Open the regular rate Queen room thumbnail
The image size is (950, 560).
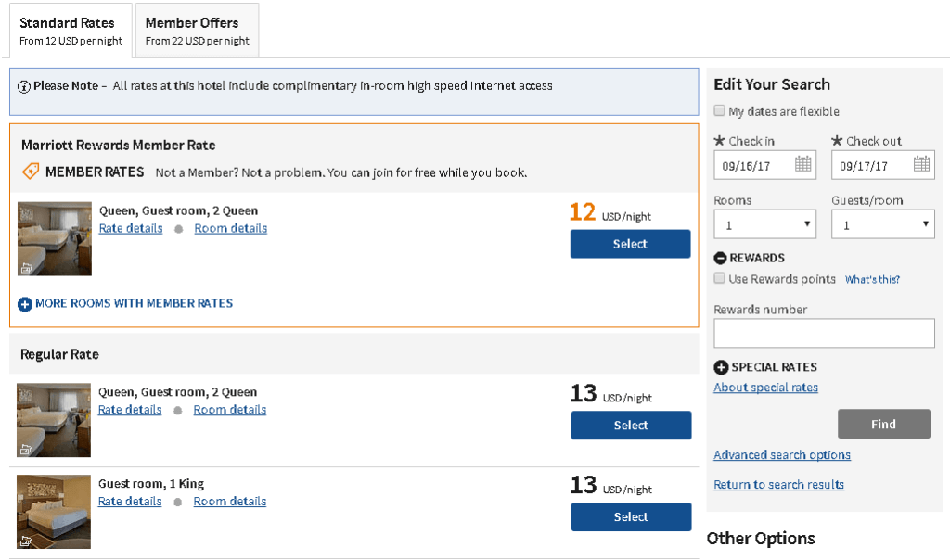[53, 420]
